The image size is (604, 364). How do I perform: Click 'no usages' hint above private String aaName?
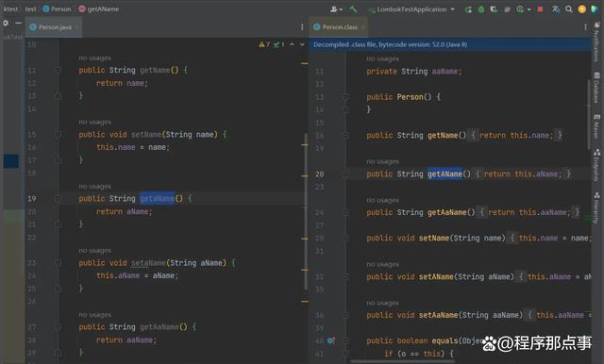(382, 59)
